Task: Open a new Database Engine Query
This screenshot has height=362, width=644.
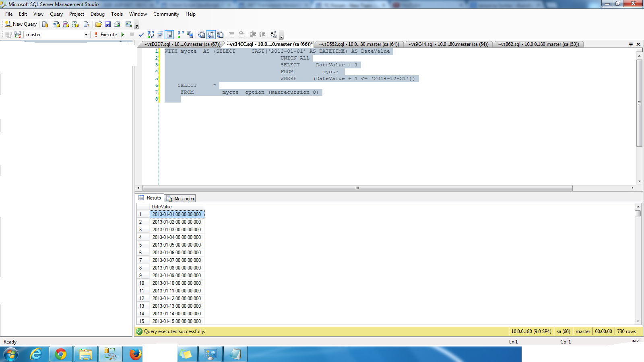Action: coord(45,24)
